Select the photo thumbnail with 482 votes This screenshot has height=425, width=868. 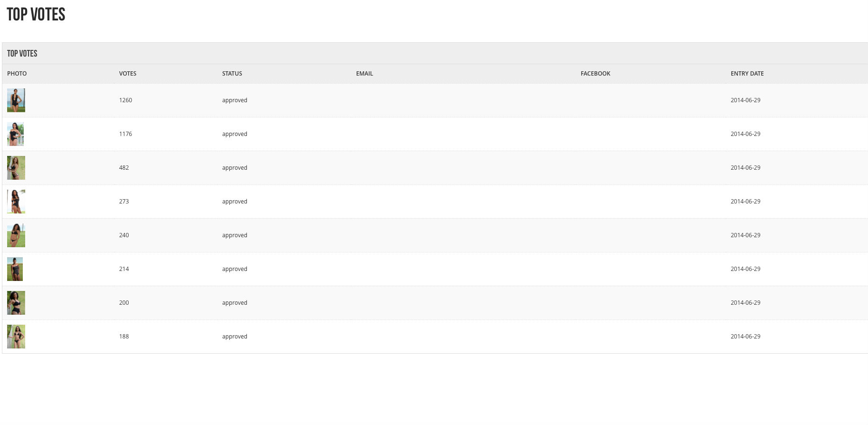(16, 168)
